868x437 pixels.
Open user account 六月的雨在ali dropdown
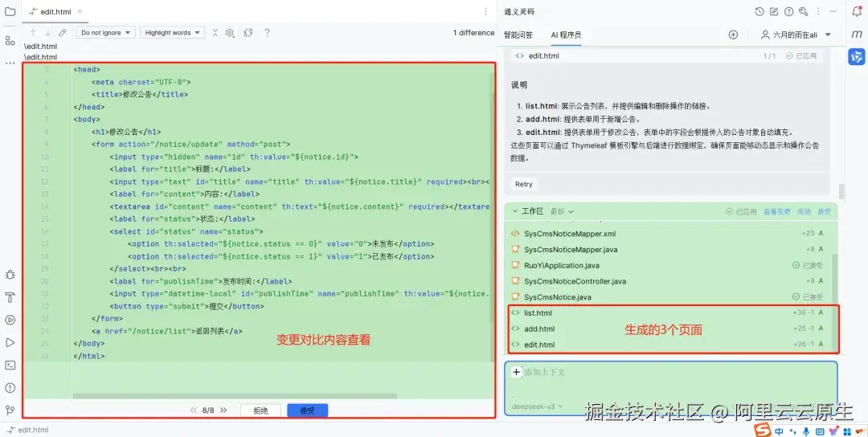(x=796, y=35)
